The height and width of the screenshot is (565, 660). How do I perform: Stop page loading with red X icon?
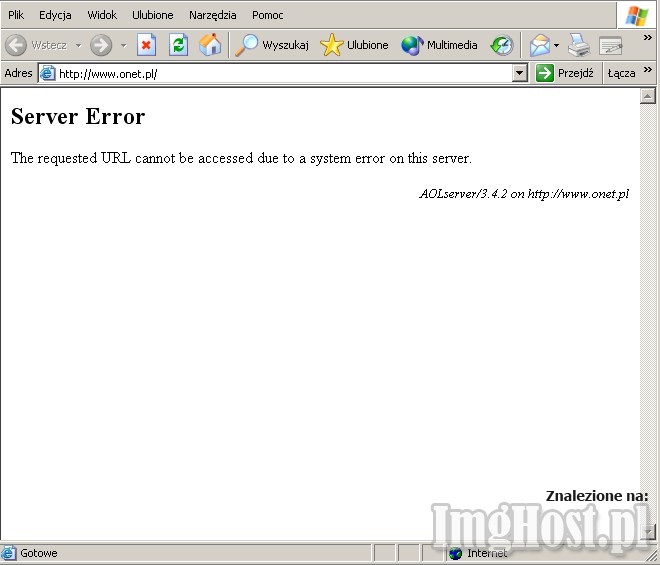click(x=146, y=45)
